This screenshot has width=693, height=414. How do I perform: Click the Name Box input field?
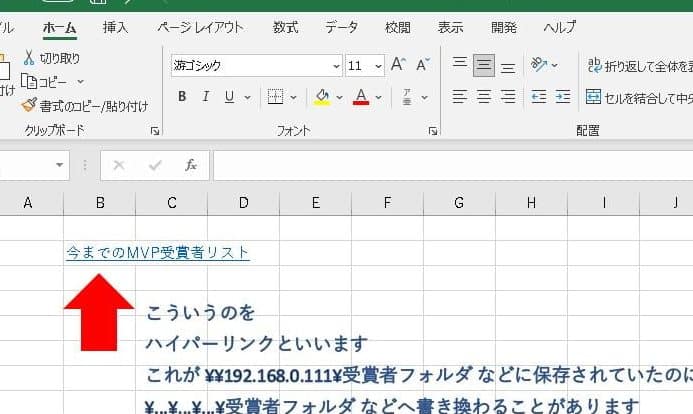tap(28, 165)
